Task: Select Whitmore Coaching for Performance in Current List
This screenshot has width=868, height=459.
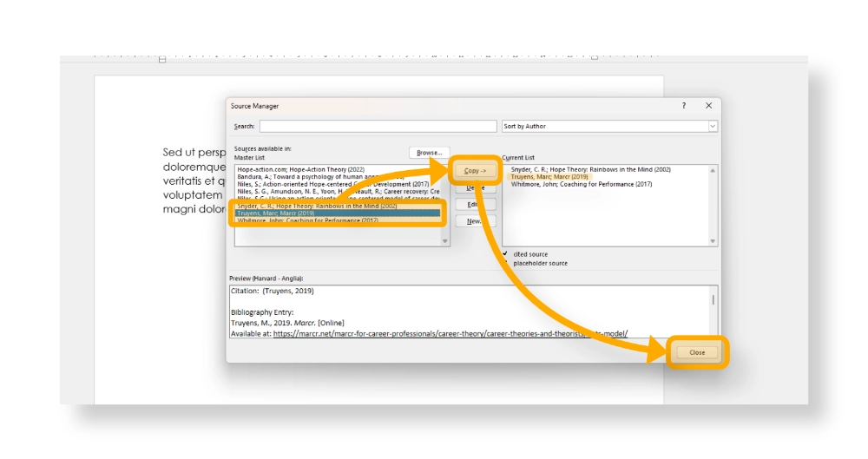Action: pyautogui.click(x=581, y=184)
